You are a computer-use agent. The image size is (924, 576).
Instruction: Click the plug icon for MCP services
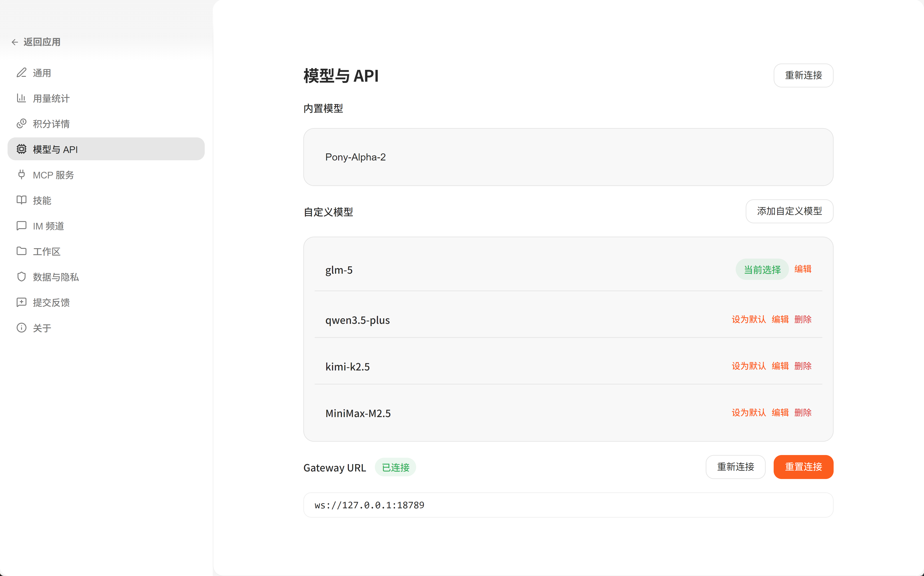pyautogui.click(x=21, y=175)
